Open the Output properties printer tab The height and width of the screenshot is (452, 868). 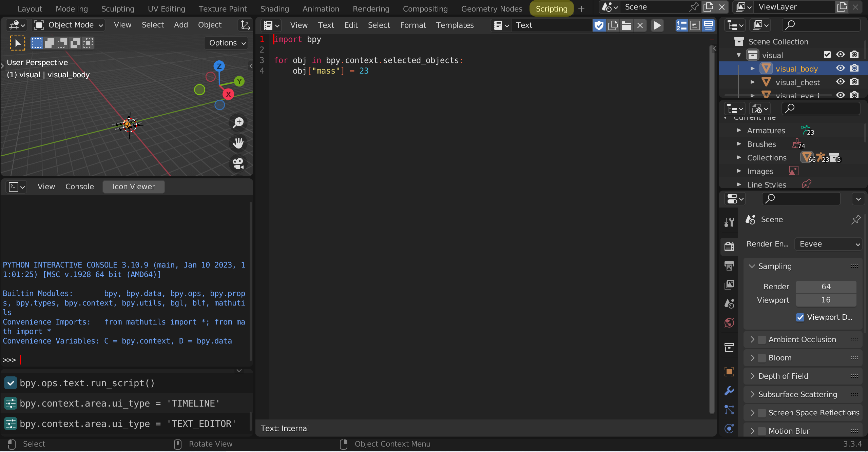click(x=729, y=266)
